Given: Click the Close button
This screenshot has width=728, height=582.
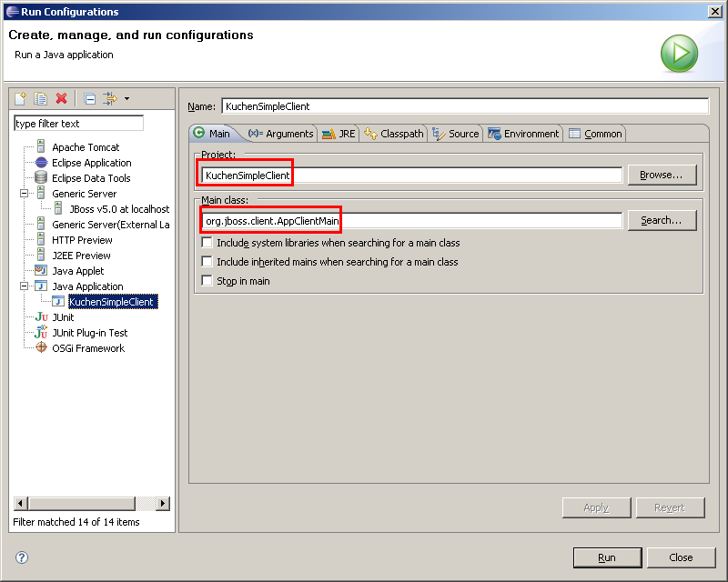Looking at the screenshot, I should [x=681, y=557].
